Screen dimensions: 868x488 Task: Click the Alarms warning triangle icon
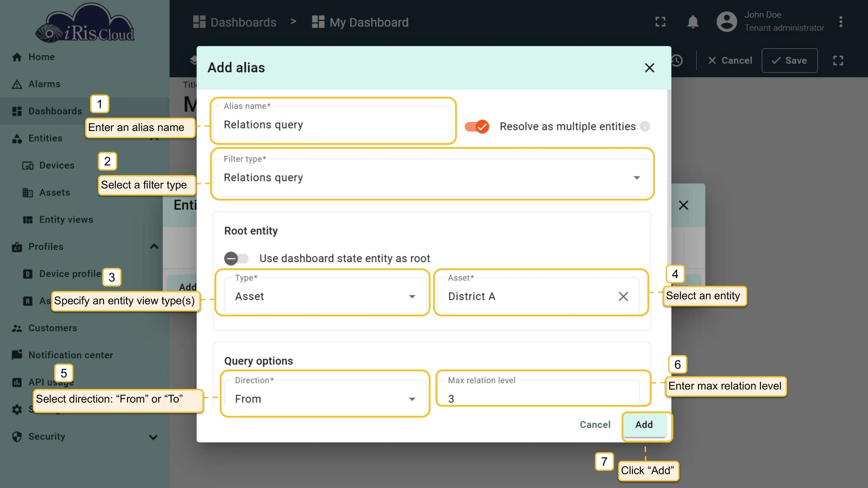(17, 84)
